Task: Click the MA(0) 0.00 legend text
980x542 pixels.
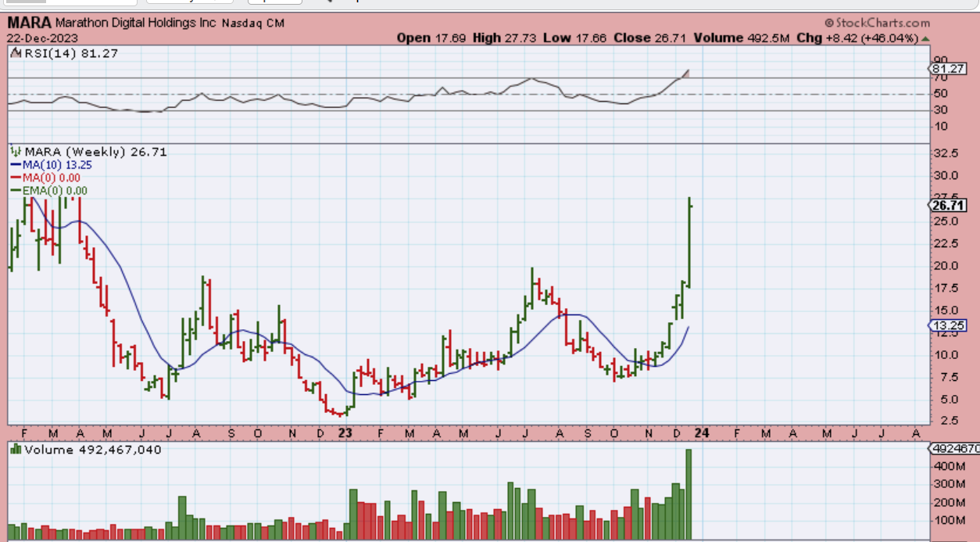Action: click(x=52, y=178)
